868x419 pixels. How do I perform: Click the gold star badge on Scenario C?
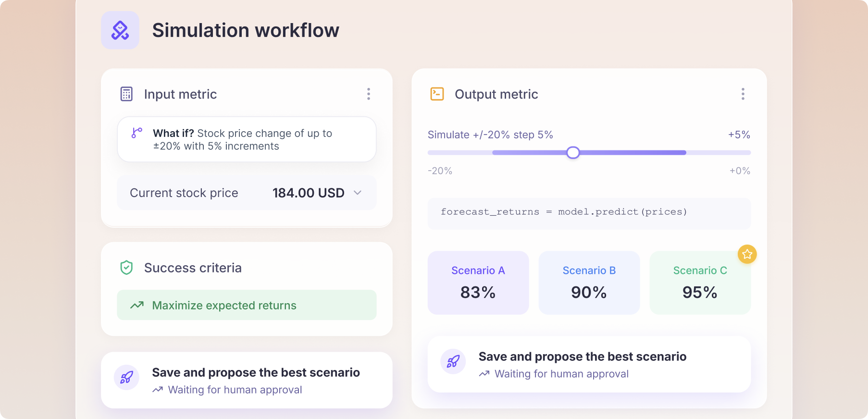[x=747, y=254]
